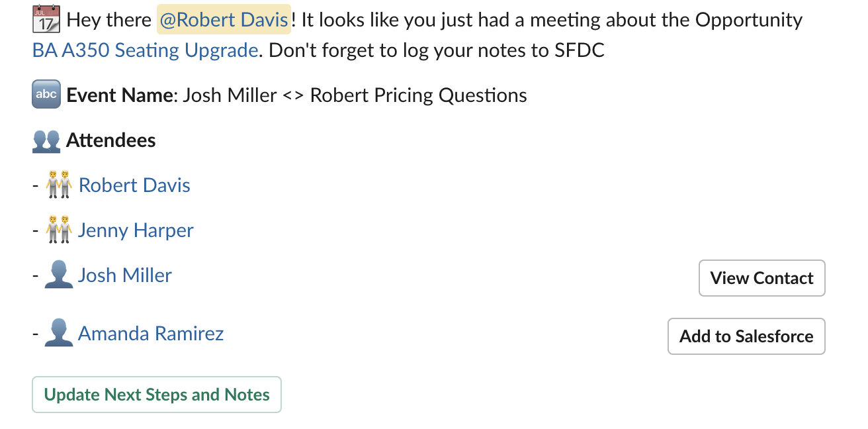This screenshot has width=868, height=429.
Task: Open the BA A350 Seating Upgrade opportunity
Action: click(145, 50)
